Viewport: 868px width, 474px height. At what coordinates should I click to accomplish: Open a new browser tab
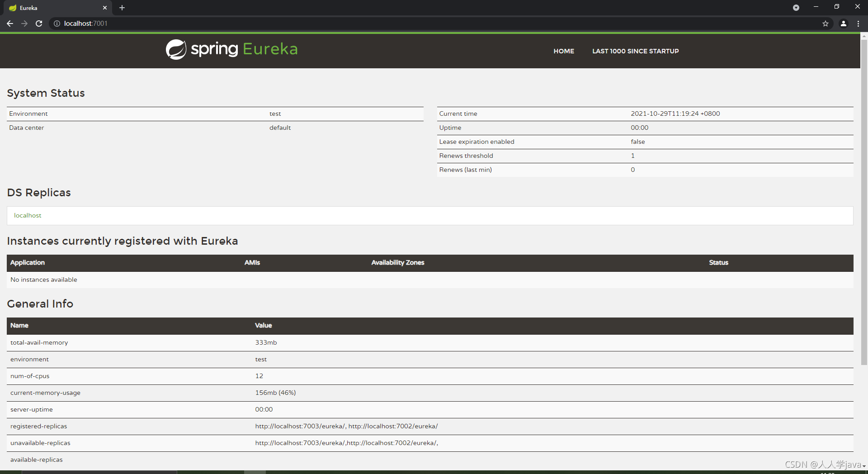pyautogui.click(x=122, y=8)
